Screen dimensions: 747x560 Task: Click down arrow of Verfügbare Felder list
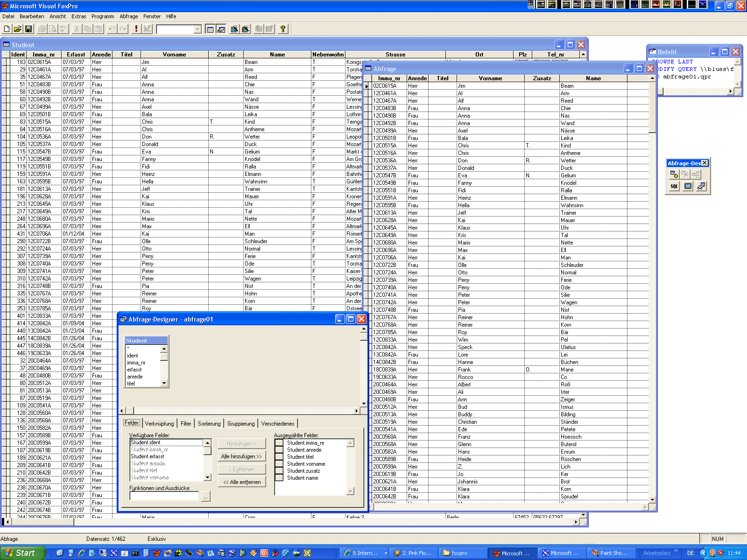tap(208, 477)
